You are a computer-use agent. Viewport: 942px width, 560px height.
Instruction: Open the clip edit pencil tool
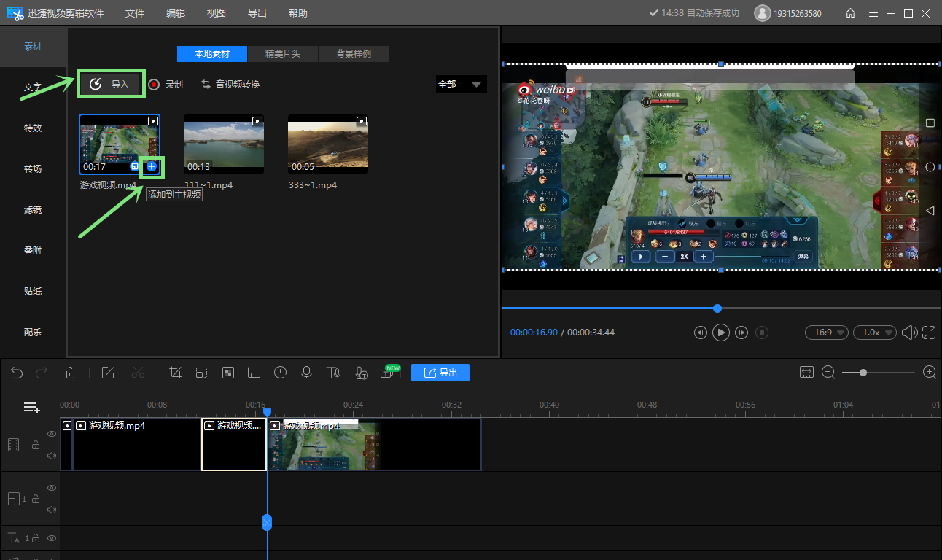[x=108, y=373]
